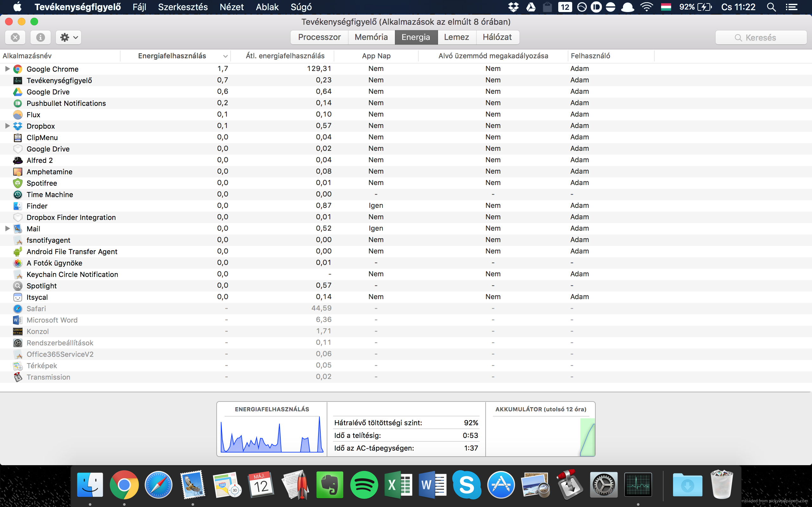Image resolution: width=812 pixels, height=507 pixels.
Task: Select the Safari row in list
Action: tap(36, 309)
